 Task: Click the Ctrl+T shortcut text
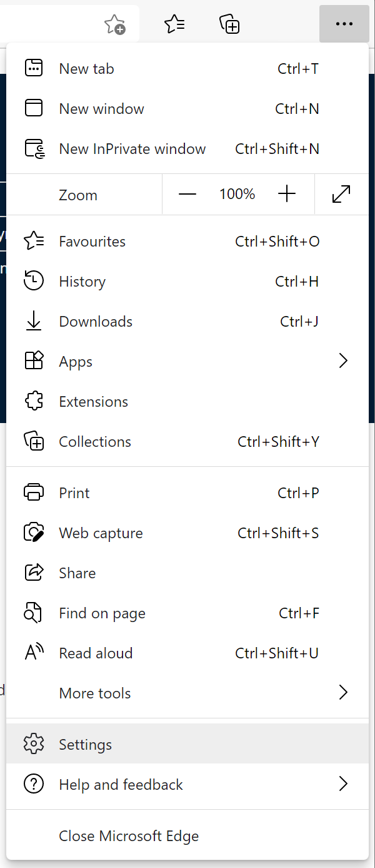[298, 69]
